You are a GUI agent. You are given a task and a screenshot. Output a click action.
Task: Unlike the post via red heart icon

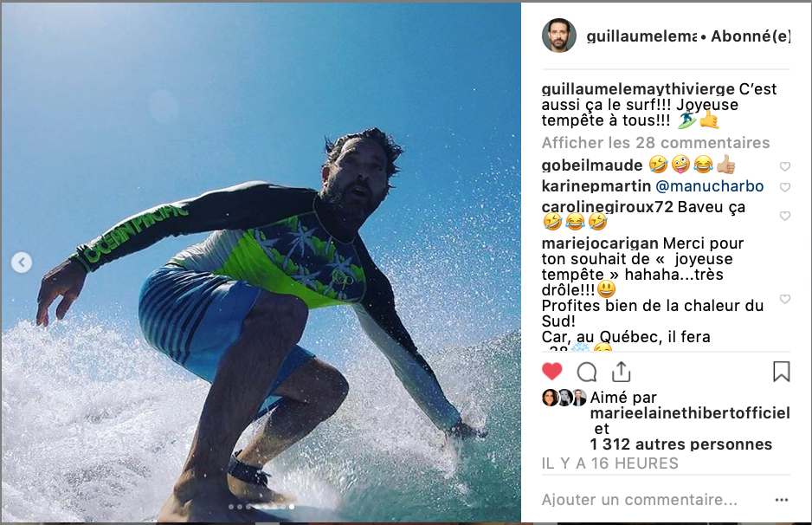click(x=552, y=372)
